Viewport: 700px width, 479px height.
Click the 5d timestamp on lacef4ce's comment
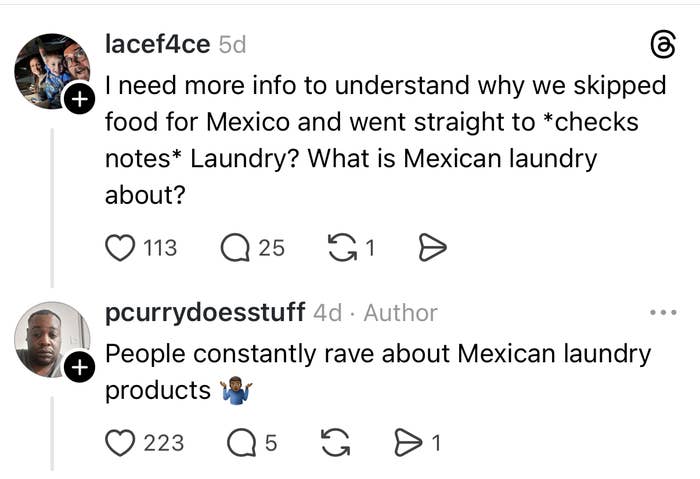pyautogui.click(x=232, y=44)
